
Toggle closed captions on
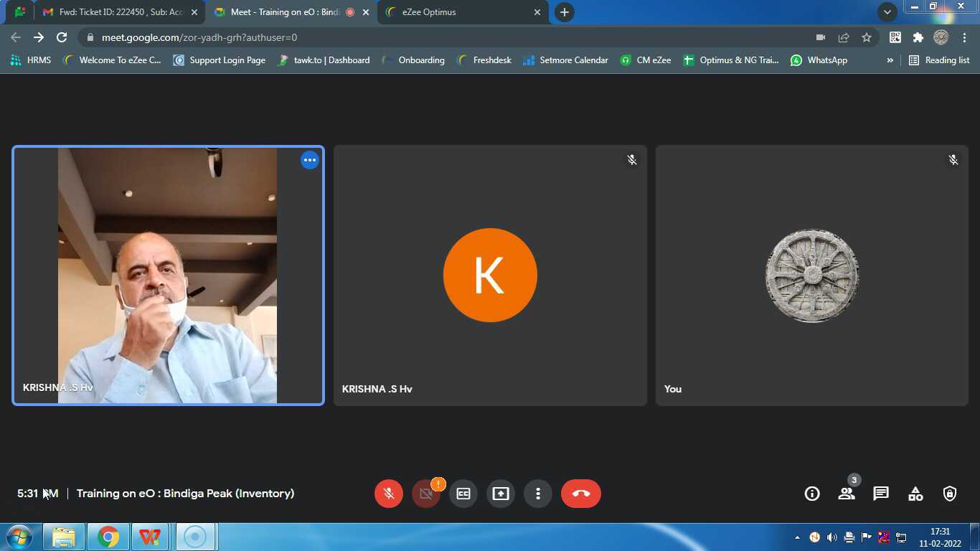tap(463, 494)
